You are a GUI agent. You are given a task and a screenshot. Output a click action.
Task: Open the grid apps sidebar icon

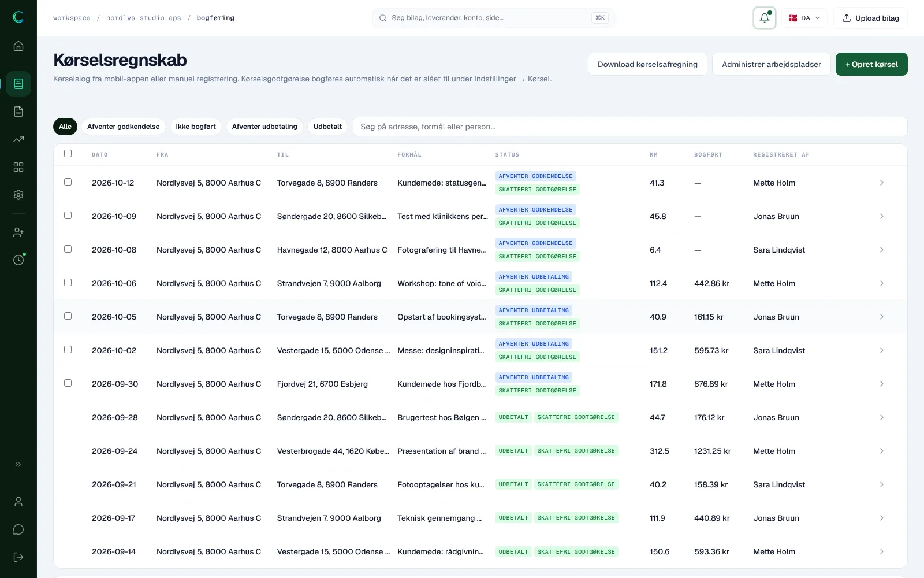(x=18, y=167)
